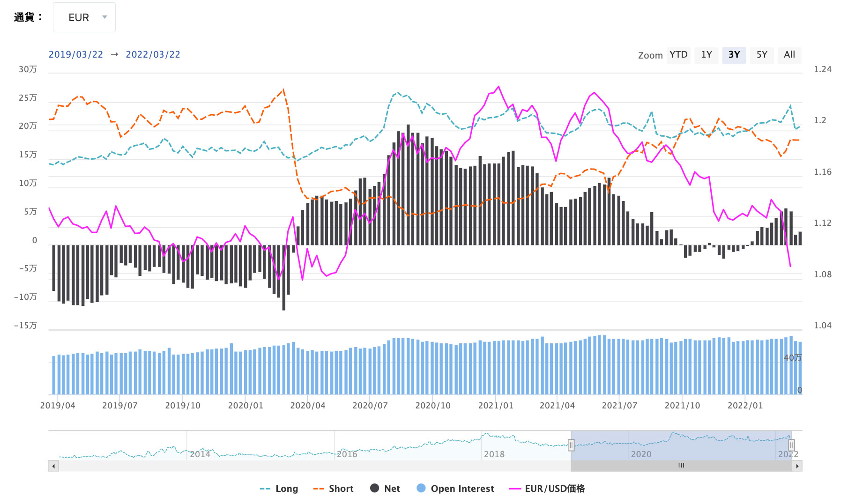
Task: Toggle the Short series legend
Action: click(x=333, y=489)
